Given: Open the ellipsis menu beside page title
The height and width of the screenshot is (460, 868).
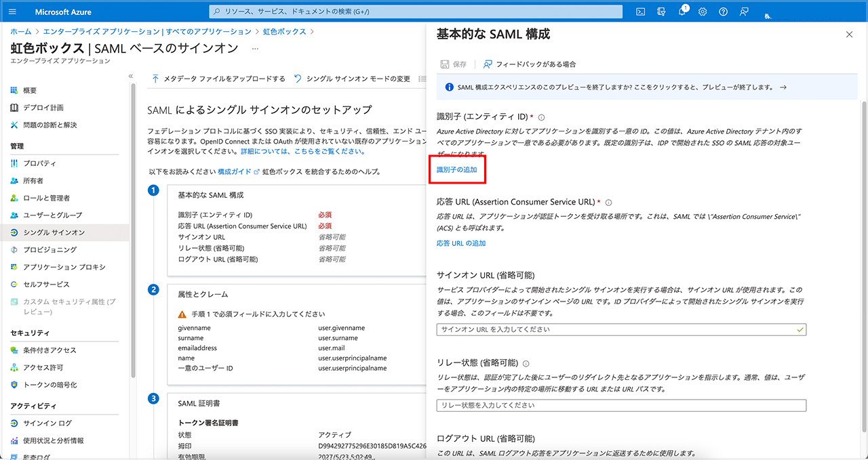Looking at the screenshot, I should point(255,49).
